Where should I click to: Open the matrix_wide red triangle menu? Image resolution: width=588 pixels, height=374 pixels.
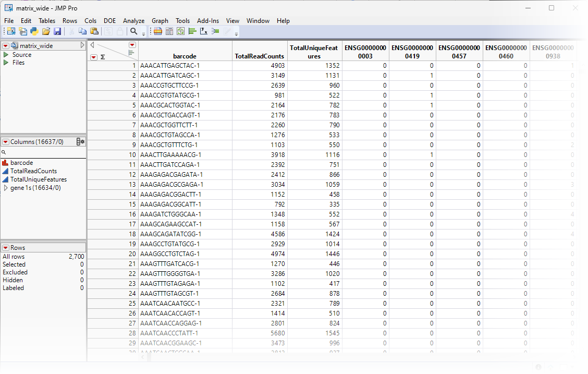coord(6,45)
